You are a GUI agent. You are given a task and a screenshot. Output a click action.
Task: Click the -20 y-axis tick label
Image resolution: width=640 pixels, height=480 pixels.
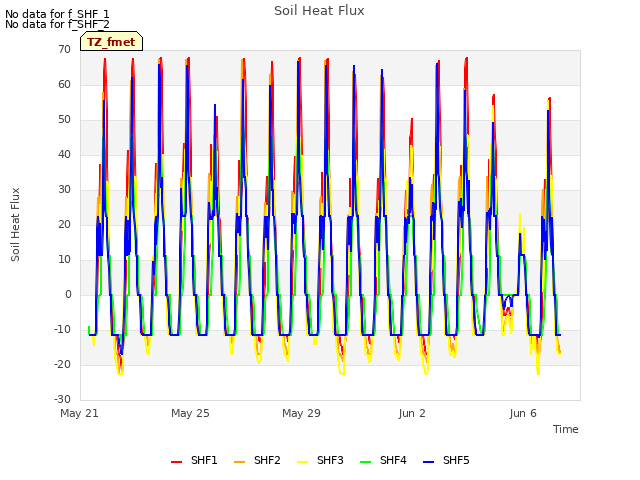[62, 364]
